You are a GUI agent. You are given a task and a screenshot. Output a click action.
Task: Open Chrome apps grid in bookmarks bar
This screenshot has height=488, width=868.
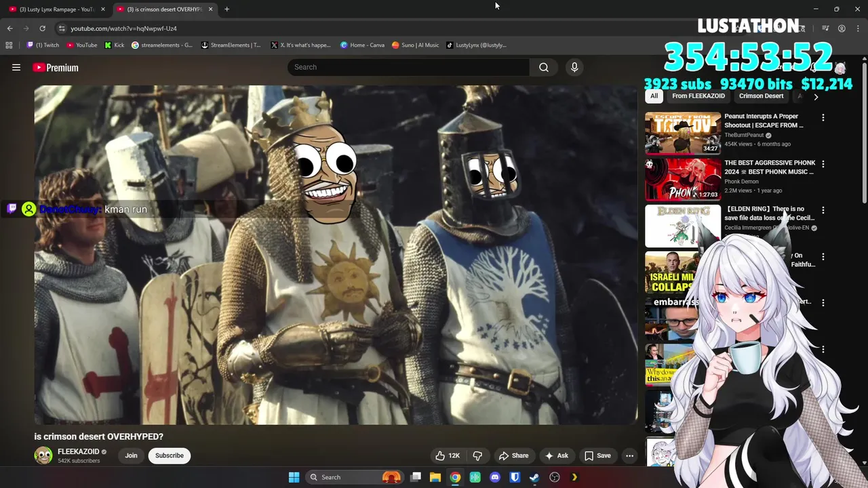pyautogui.click(x=9, y=45)
